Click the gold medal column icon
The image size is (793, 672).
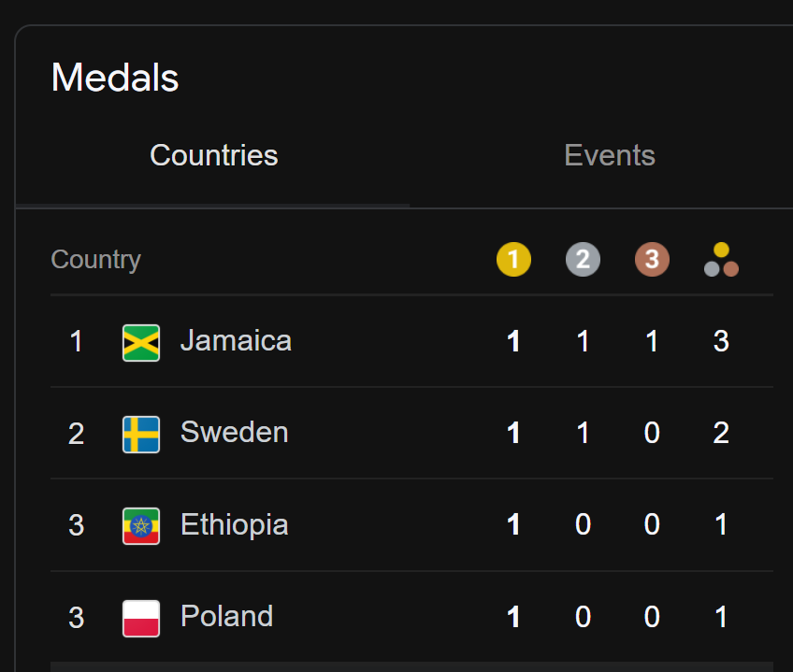[x=513, y=260]
